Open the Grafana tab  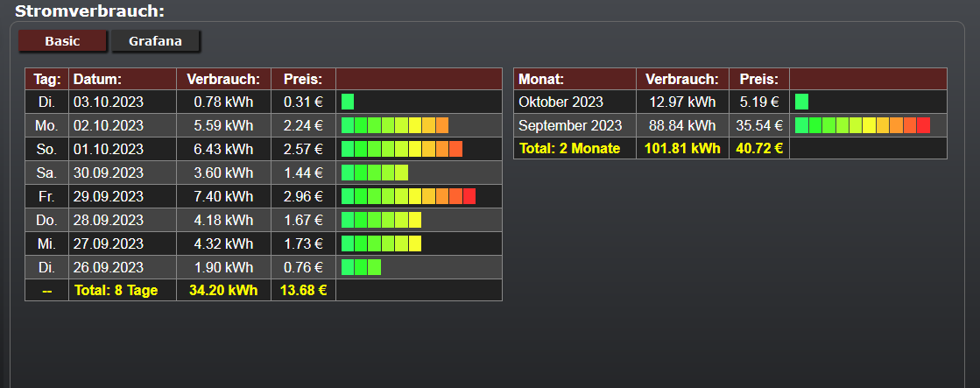pyautogui.click(x=155, y=41)
